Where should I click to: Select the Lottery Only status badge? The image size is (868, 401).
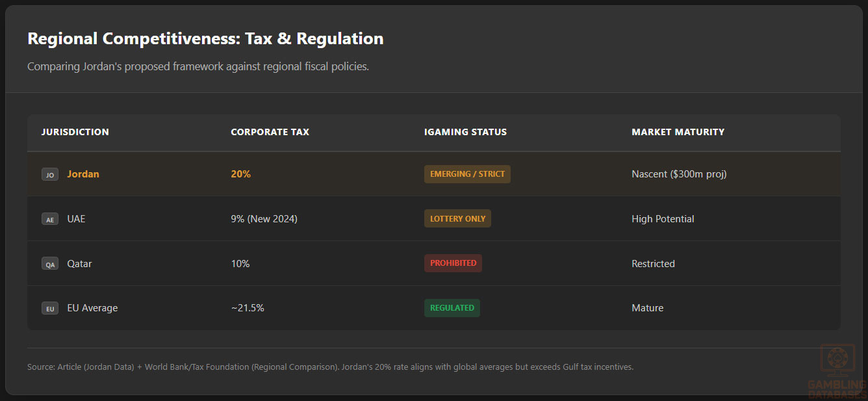(x=457, y=218)
